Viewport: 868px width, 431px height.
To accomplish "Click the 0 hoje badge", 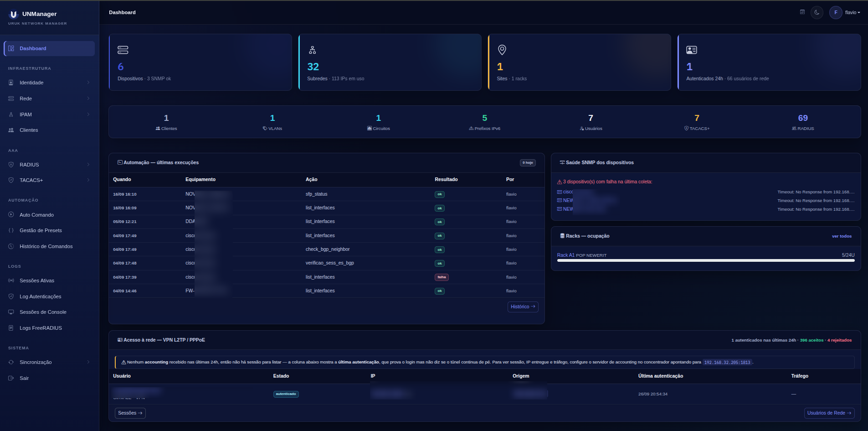I will tap(528, 163).
